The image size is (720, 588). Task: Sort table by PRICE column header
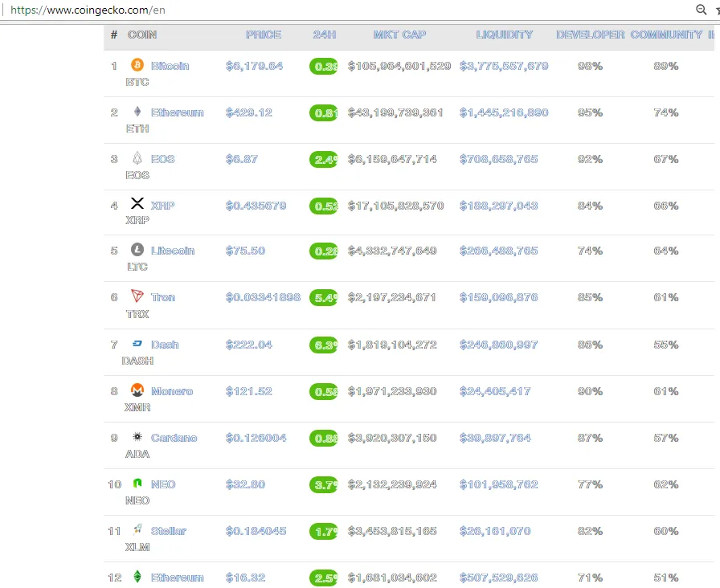(x=264, y=35)
